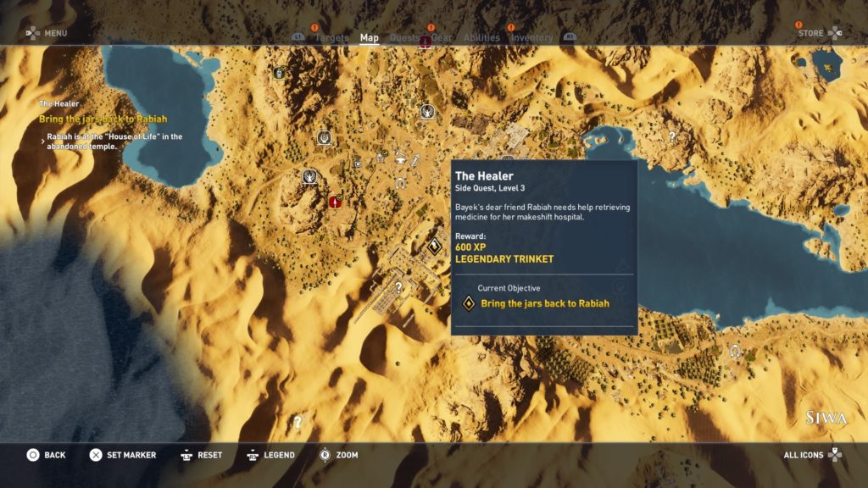Select the blacksmith anvil icon on map
Screen dimensions: 868x488
click(x=400, y=159)
